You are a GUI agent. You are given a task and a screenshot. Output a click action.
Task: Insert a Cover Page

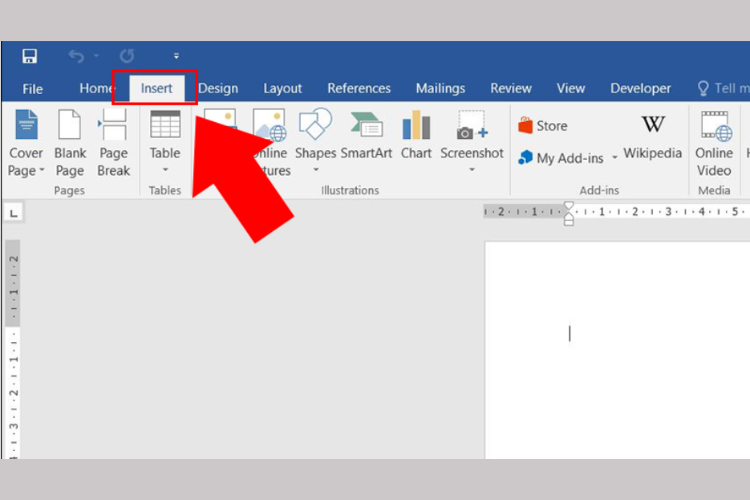click(26, 143)
